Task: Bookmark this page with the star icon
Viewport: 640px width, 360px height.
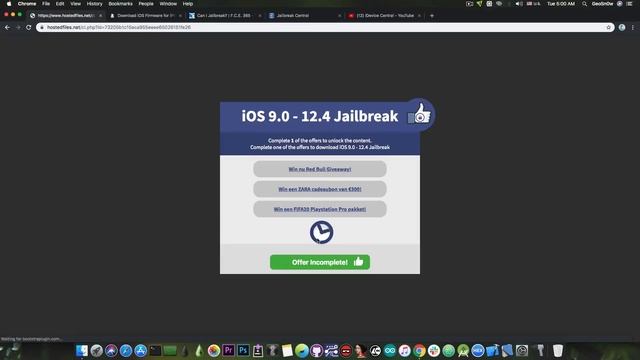Action: click(x=608, y=27)
